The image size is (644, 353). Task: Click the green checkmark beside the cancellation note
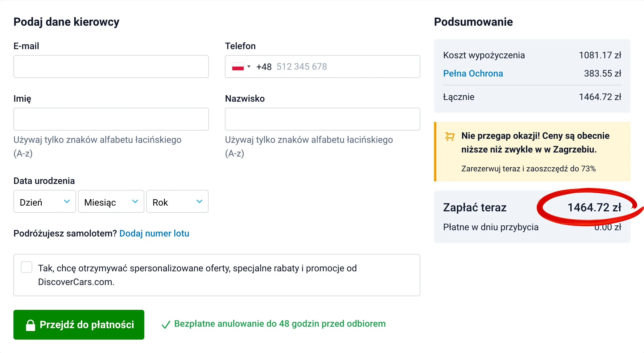(x=166, y=325)
